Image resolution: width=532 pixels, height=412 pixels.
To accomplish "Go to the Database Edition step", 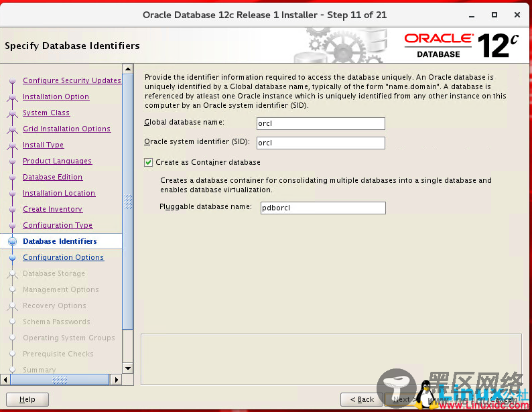I will pos(52,177).
